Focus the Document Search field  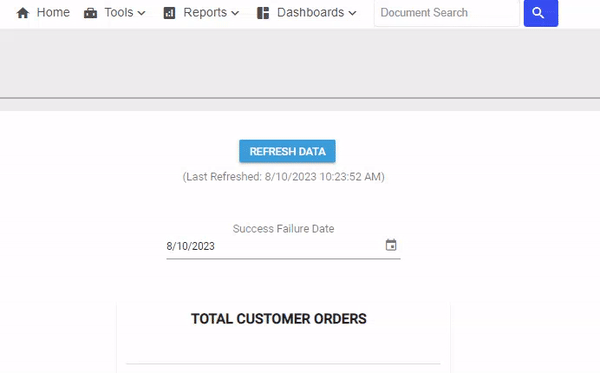coord(447,13)
